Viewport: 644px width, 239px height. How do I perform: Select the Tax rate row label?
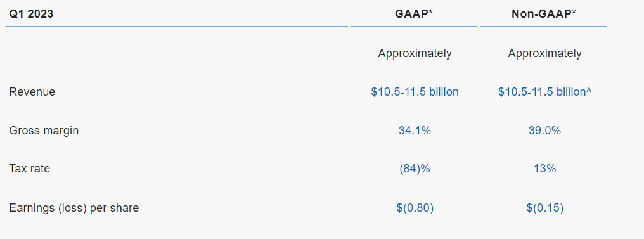(30, 169)
